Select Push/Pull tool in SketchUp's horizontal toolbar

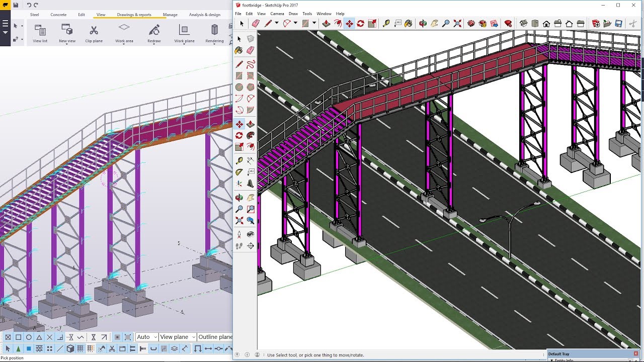[x=326, y=24]
